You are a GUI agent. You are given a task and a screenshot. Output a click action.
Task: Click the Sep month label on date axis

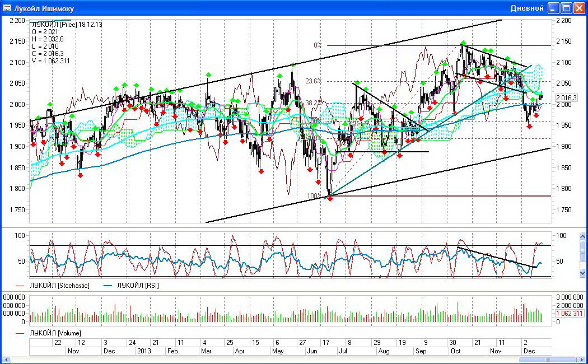421,351
